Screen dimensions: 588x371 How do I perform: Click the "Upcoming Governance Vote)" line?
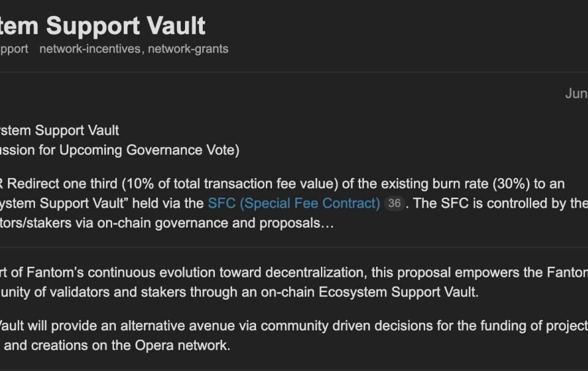(149, 150)
